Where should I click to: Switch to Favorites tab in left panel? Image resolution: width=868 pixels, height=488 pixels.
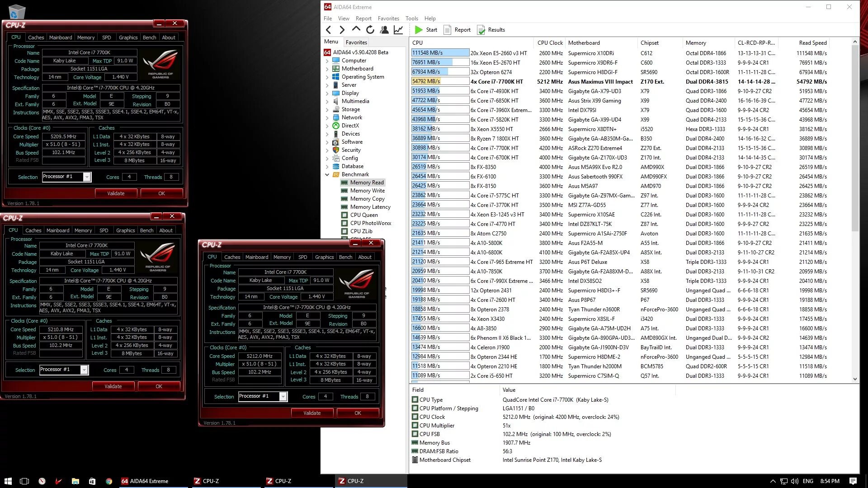356,42
